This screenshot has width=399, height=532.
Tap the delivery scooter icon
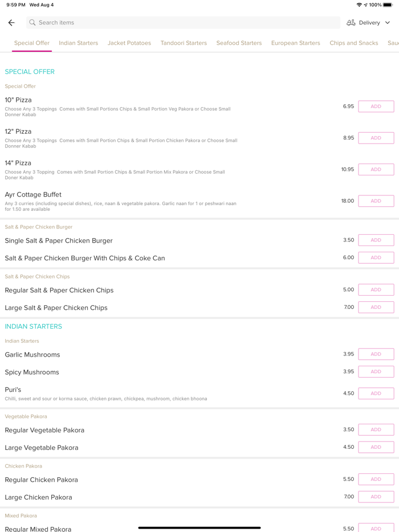click(x=351, y=23)
